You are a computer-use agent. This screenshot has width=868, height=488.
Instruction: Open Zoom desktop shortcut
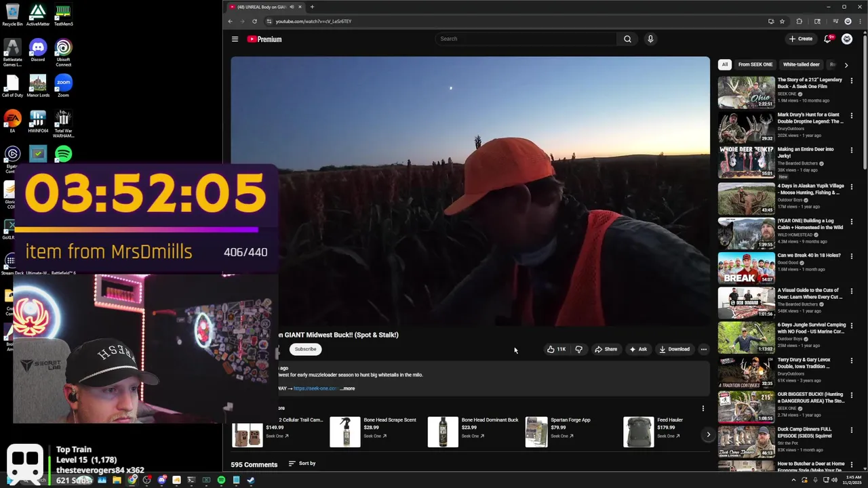(x=63, y=86)
